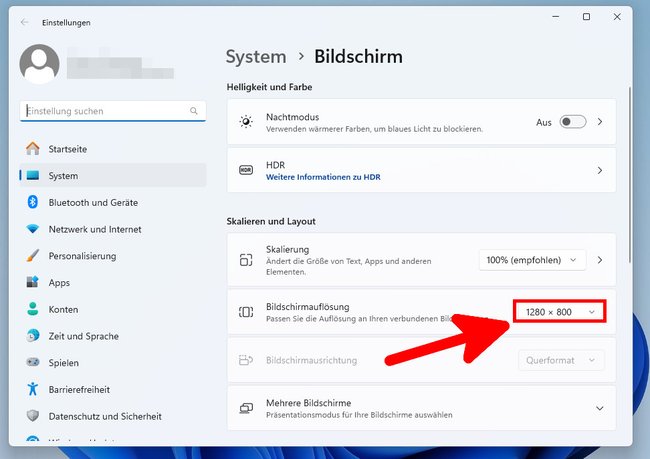650x459 pixels.
Task: Click the Barrierefreiheit accessibility figure icon
Action: 33,389
